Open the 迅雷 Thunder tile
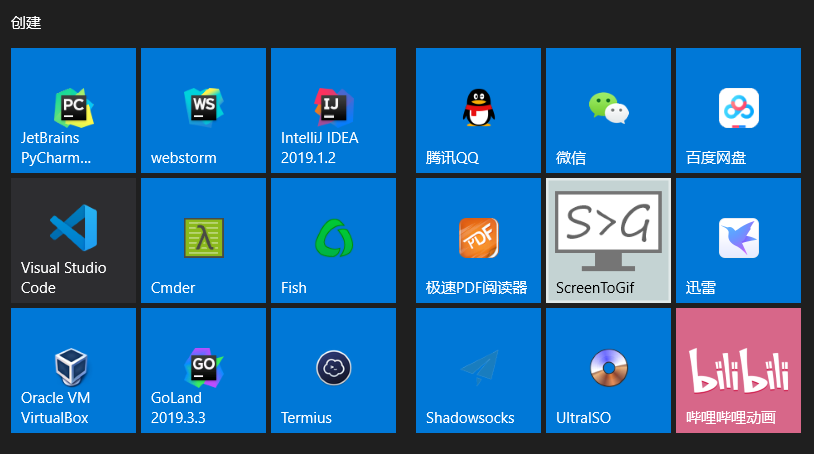Screen dimensions: 814x454 [738, 240]
